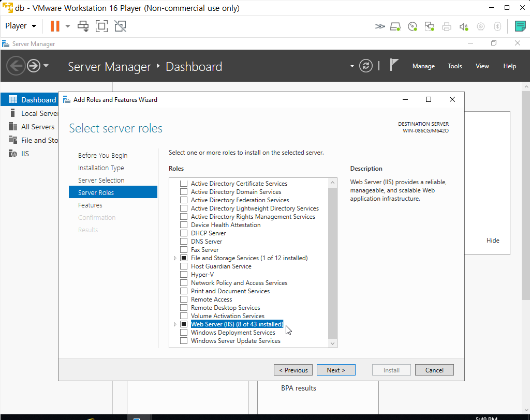Pause the virtual machine in VMware toolbar
This screenshot has width=530, height=420.
[x=55, y=26]
